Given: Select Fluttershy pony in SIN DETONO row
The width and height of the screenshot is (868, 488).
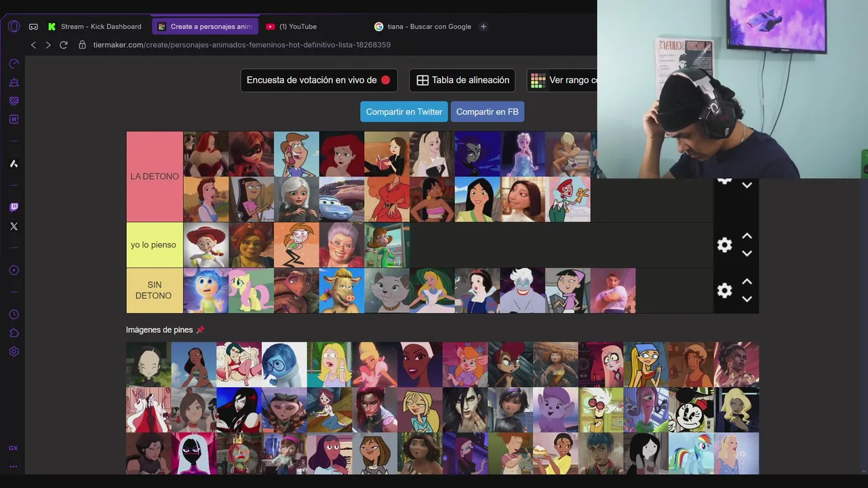Looking at the screenshot, I should [x=251, y=290].
